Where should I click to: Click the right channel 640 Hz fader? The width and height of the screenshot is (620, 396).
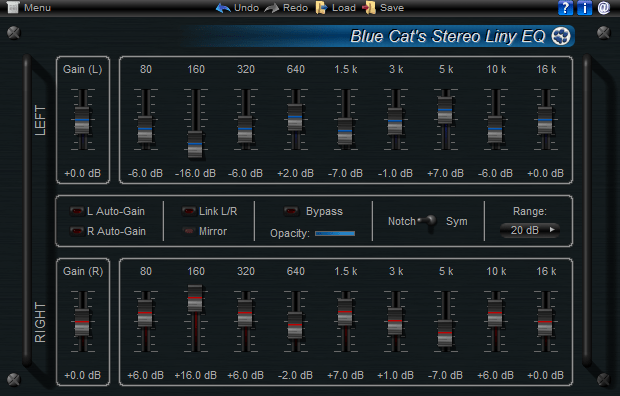pyautogui.click(x=295, y=325)
